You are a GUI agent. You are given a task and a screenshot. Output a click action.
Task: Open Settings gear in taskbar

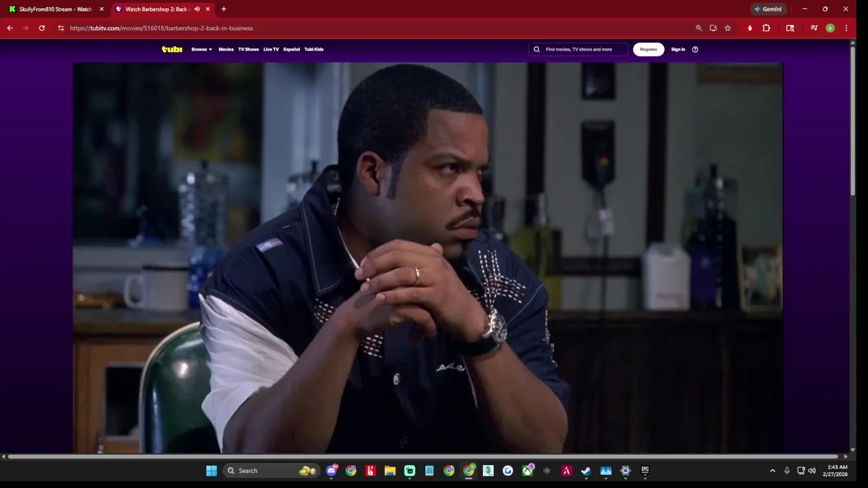coord(625,470)
